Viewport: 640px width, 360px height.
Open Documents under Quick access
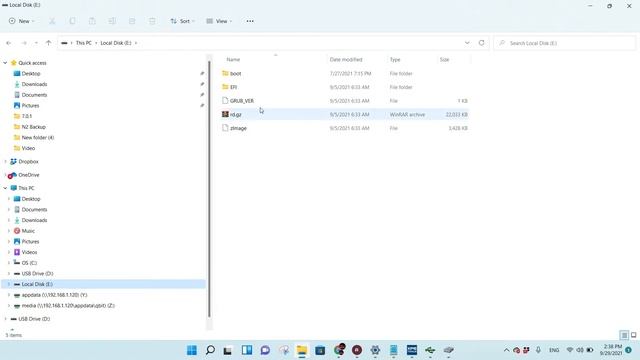pyautogui.click(x=34, y=95)
